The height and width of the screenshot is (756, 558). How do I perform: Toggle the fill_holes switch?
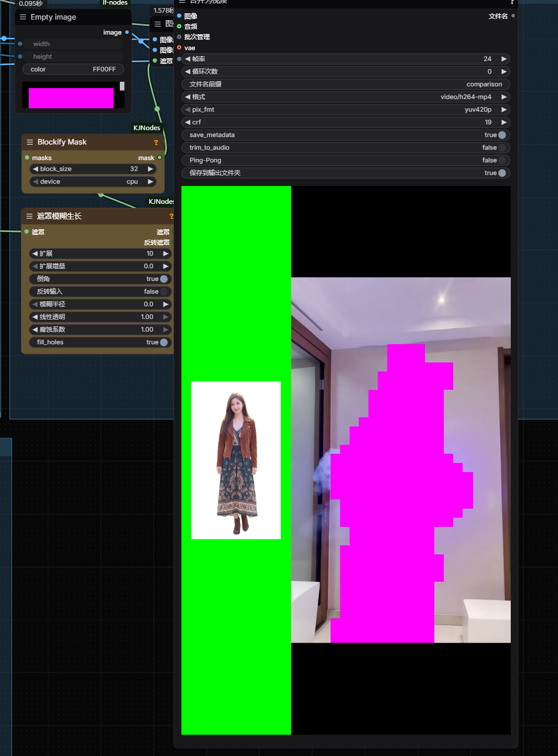coord(164,342)
